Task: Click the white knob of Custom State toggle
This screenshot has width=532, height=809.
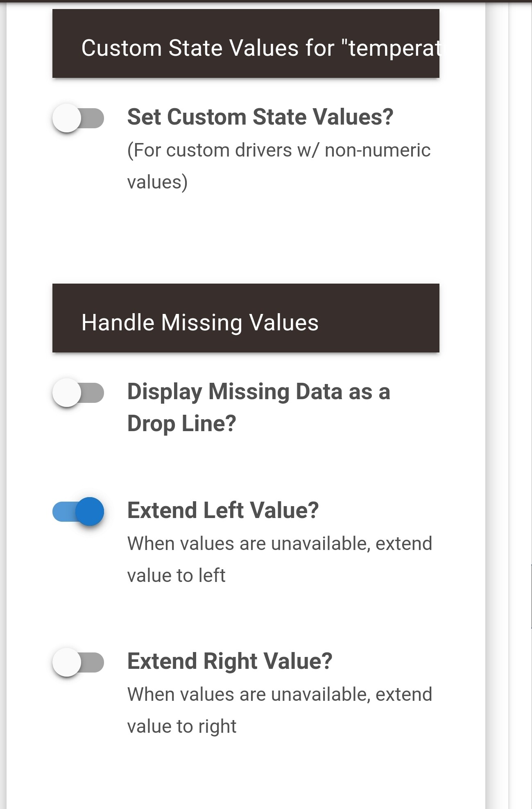Action: click(x=67, y=118)
